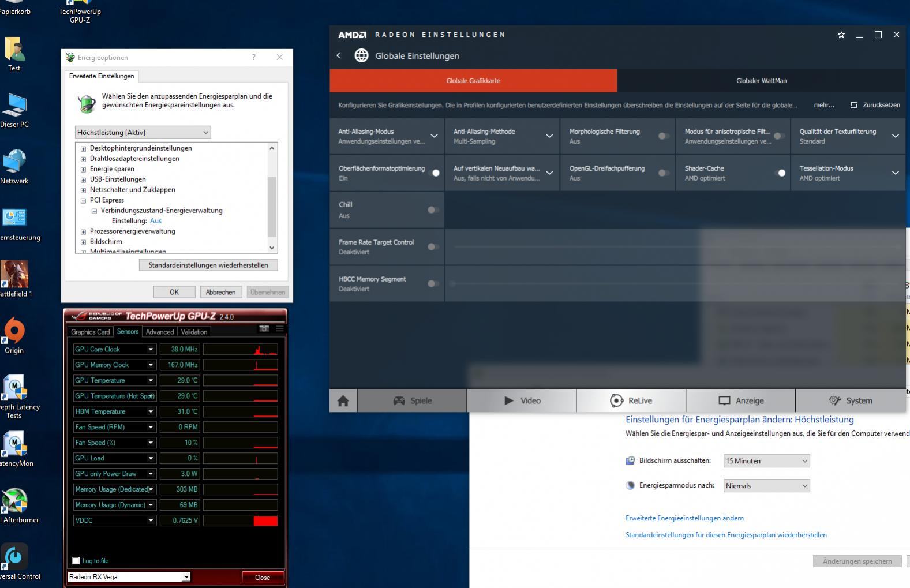This screenshot has width=910, height=588.
Task: Check the Log to file checkbox
Action: (76, 561)
